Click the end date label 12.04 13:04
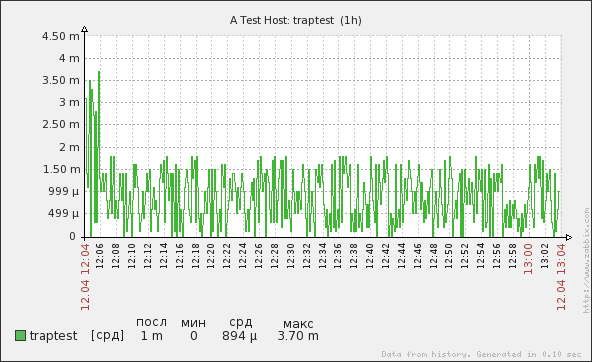Image resolution: width=592 pixels, height=362 pixels. (561, 277)
